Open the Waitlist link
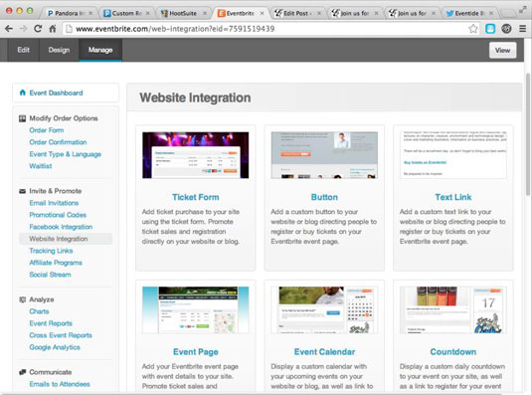Screen dimensions: 532x395 click(41, 166)
